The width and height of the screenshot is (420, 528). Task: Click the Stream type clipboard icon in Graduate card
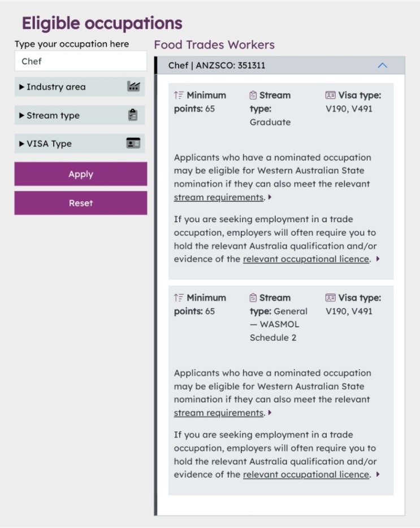253,96
